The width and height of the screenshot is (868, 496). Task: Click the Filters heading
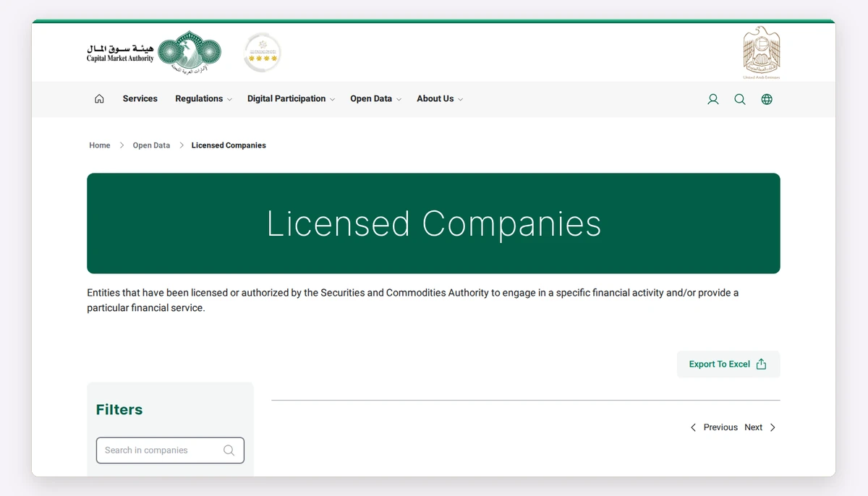[119, 410]
